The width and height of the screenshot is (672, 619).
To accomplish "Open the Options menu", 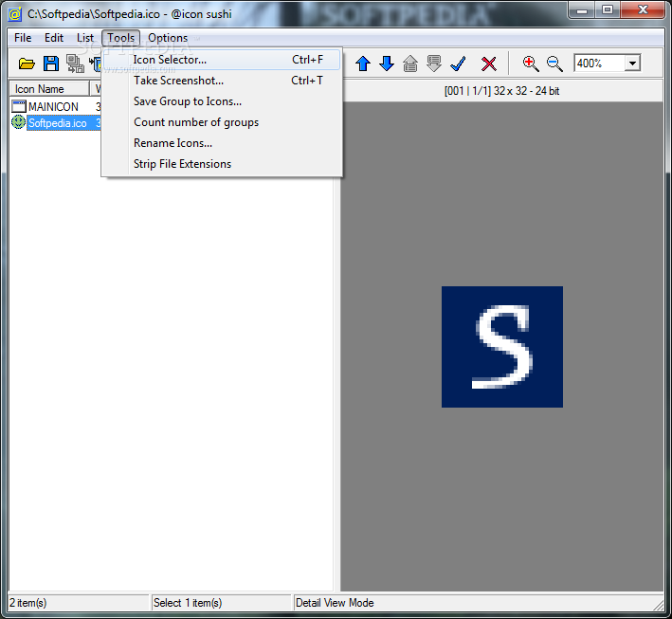I will click(x=168, y=38).
